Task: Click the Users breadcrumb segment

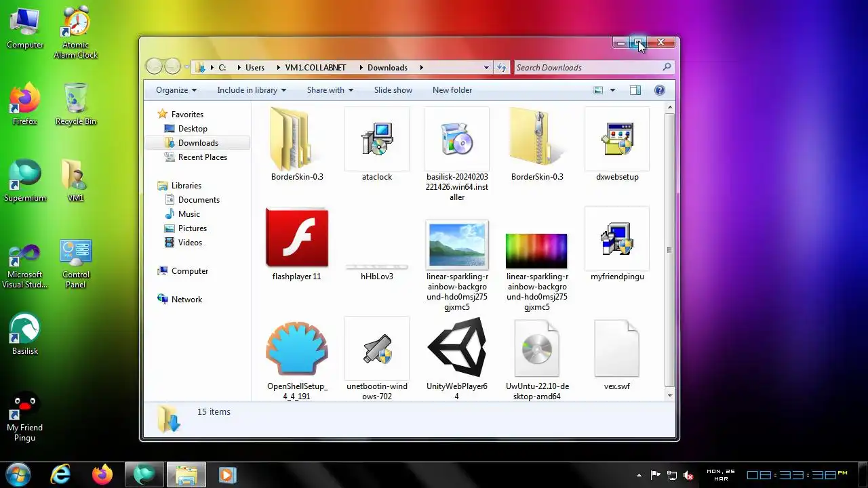Action: click(255, 68)
